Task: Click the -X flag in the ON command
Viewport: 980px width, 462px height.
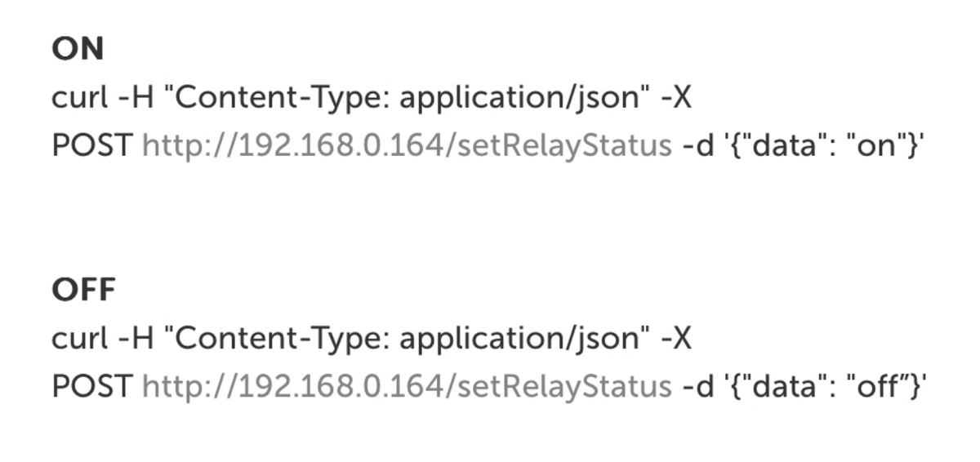Action: (x=676, y=98)
